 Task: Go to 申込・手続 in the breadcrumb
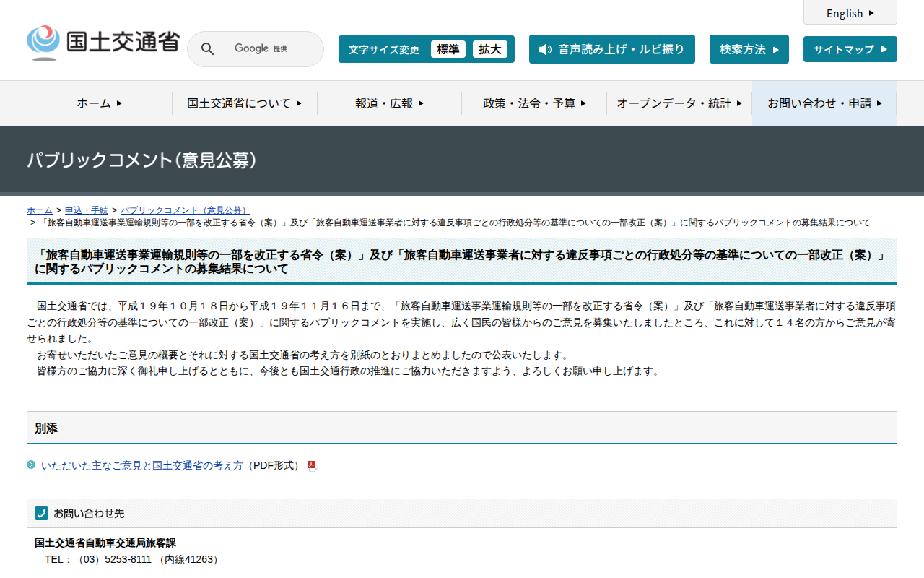(x=87, y=210)
